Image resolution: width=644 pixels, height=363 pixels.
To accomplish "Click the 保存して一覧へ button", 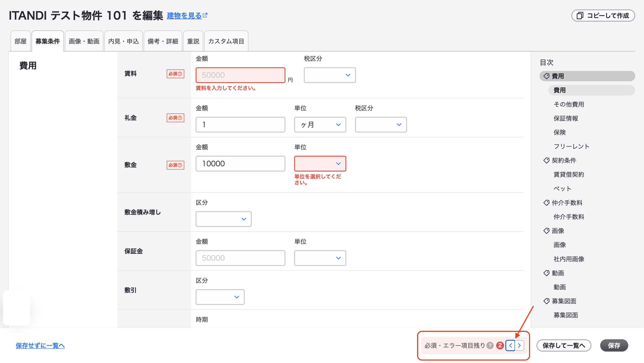I will tap(564, 345).
